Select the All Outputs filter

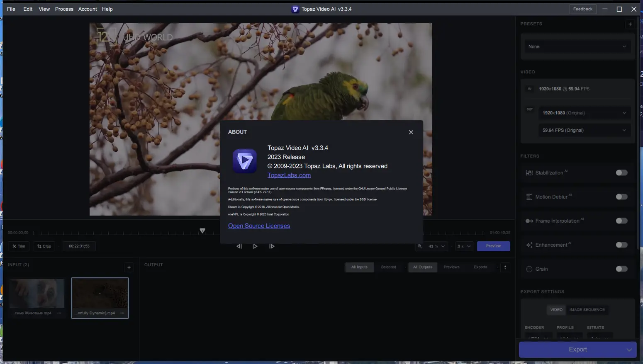(x=422, y=267)
